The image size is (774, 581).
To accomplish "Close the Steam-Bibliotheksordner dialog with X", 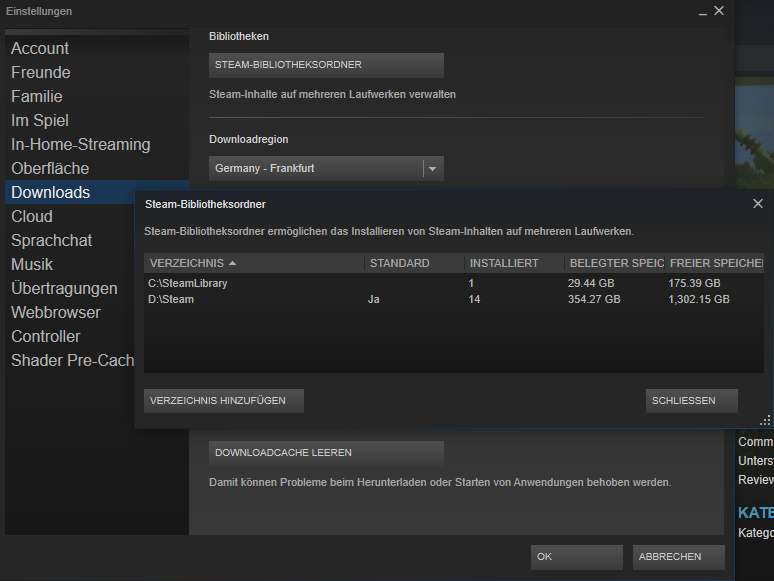I will click(x=758, y=203).
